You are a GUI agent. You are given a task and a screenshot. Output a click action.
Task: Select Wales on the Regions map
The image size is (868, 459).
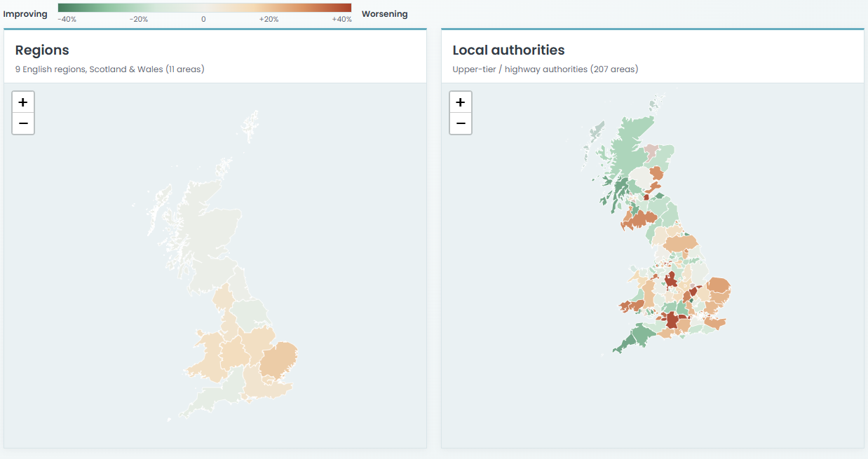[x=210, y=357]
